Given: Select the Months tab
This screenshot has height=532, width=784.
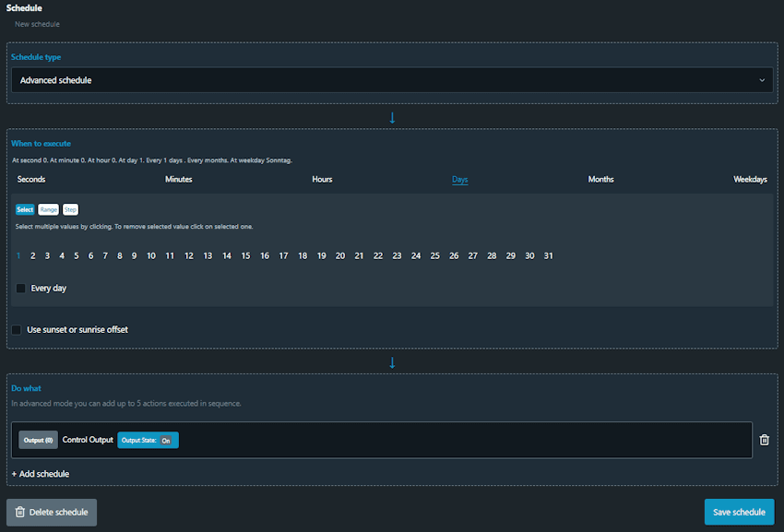Looking at the screenshot, I should 600,179.
